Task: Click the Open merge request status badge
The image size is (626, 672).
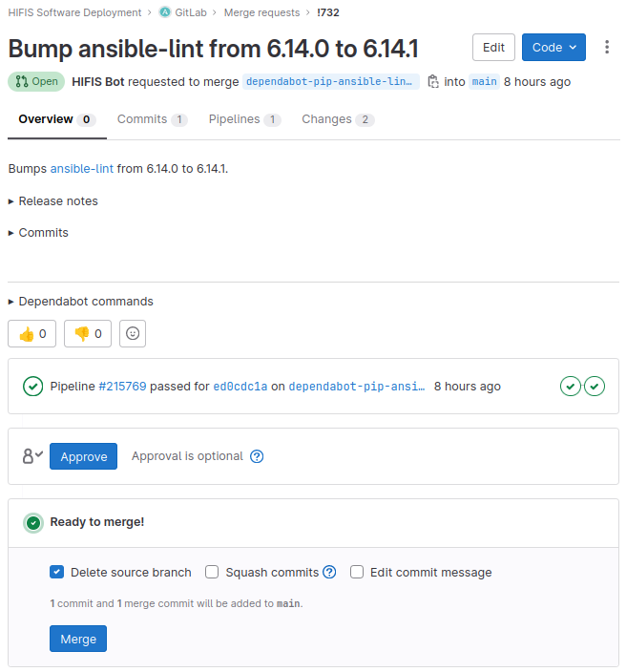Action: pos(36,81)
